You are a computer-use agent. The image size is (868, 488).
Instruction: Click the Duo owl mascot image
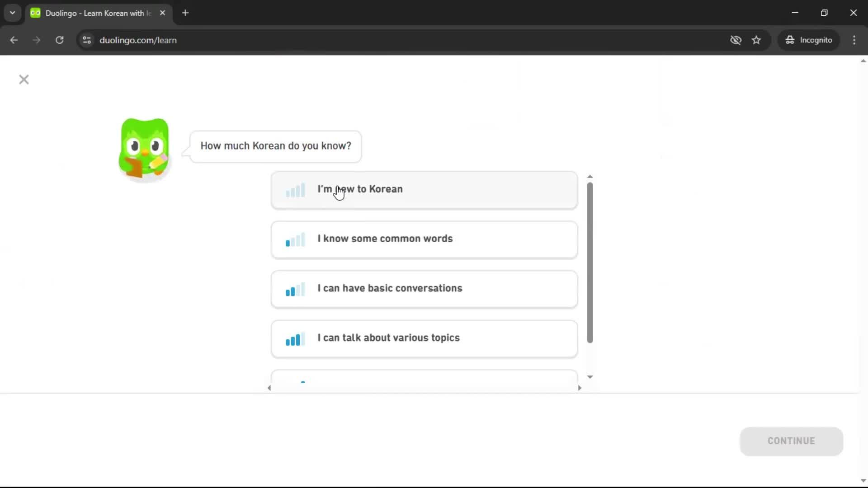(x=144, y=149)
